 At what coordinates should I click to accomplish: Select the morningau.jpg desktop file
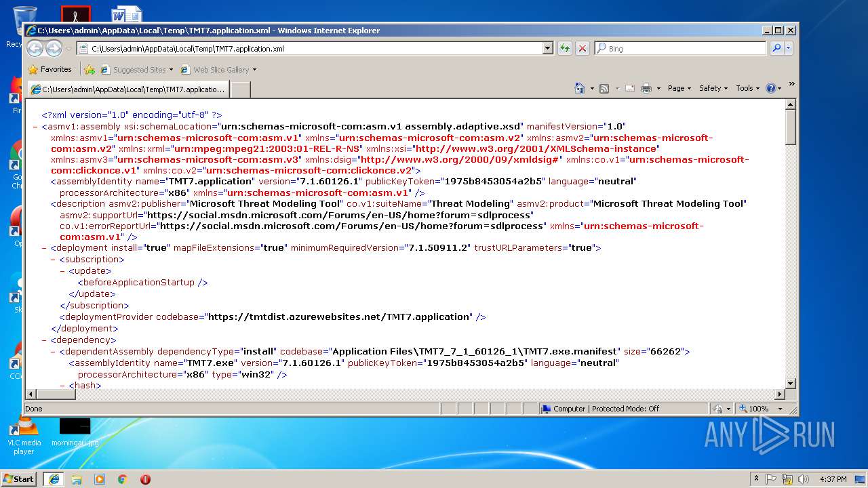(75, 432)
